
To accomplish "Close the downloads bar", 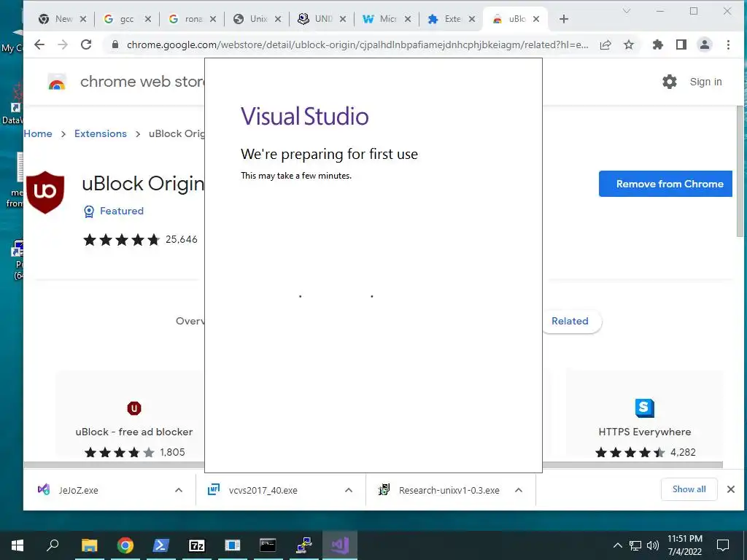I will (x=731, y=489).
